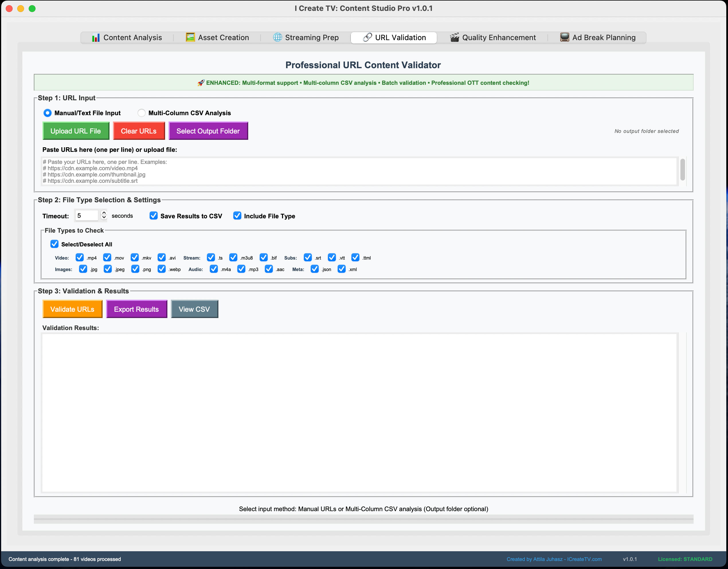Click the Ad Break Planning TV icon
Image resolution: width=728 pixels, height=569 pixels.
(x=565, y=37)
